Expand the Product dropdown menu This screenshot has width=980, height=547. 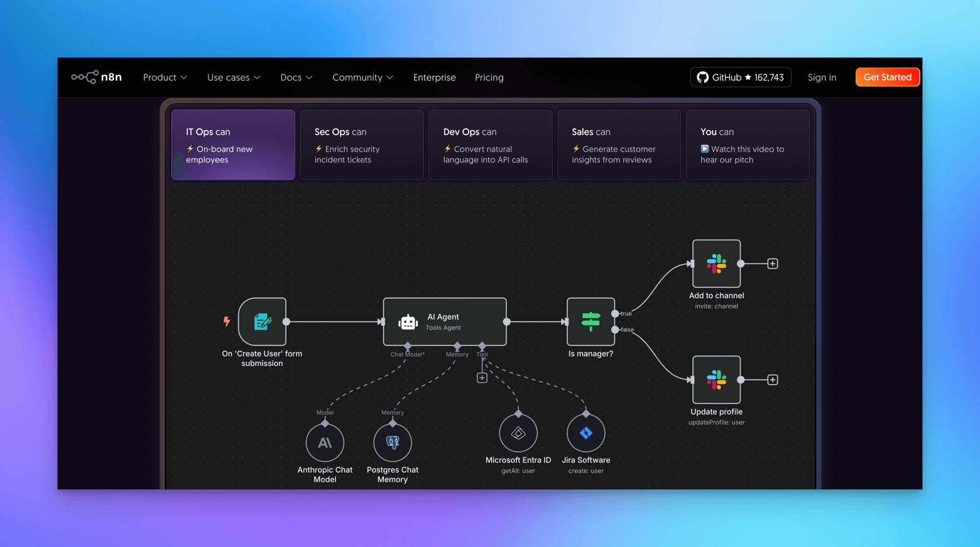coord(165,77)
